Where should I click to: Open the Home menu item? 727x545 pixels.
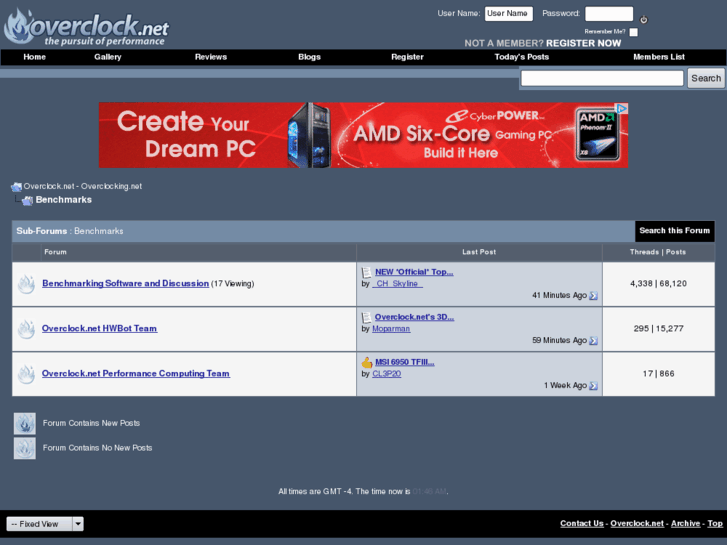tap(35, 57)
